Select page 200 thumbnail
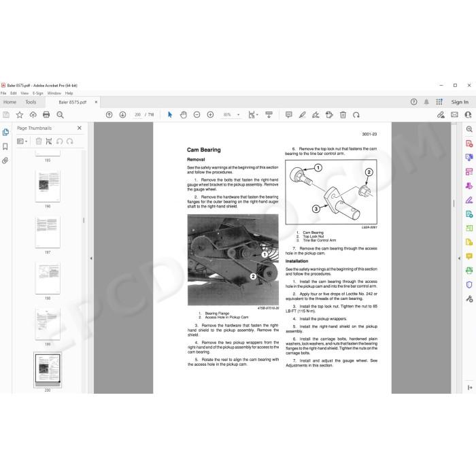Screen dimensions: 476x476 coord(48,370)
